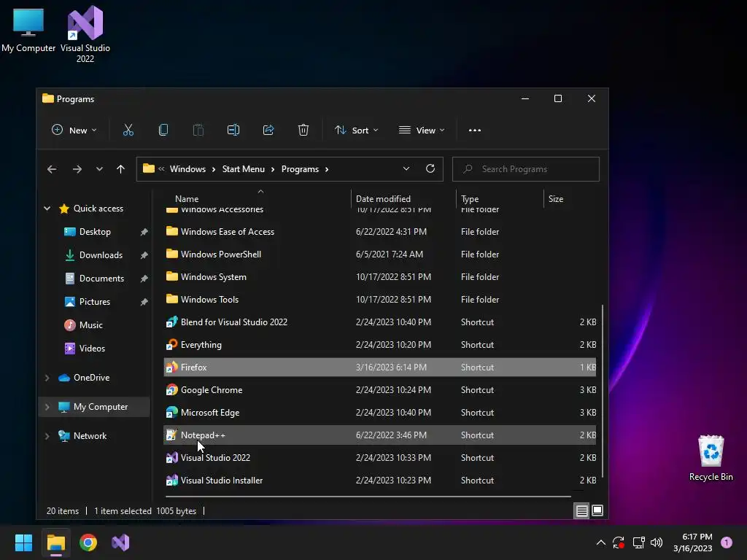Click the Cut scissors icon in toolbar

click(x=128, y=130)
